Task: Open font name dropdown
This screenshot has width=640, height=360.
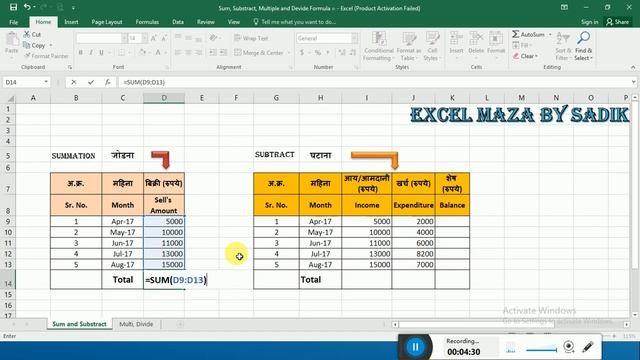Action: [124, 38]
